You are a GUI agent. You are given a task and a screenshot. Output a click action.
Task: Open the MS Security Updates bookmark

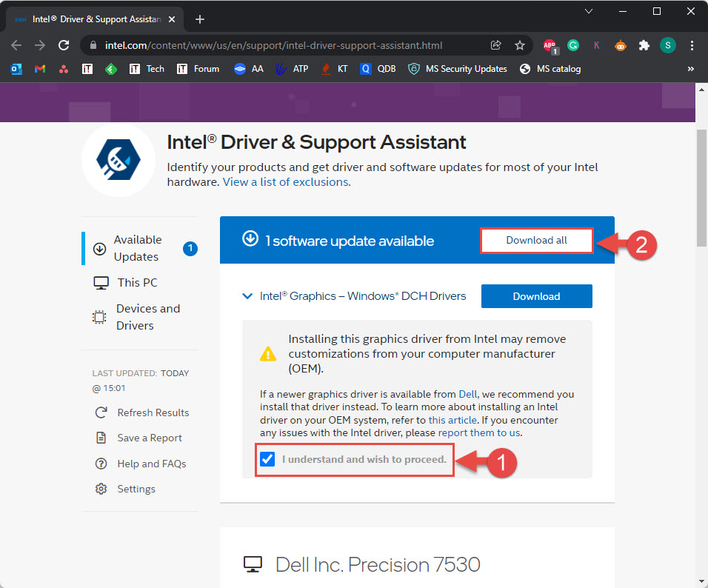point(458,69)
